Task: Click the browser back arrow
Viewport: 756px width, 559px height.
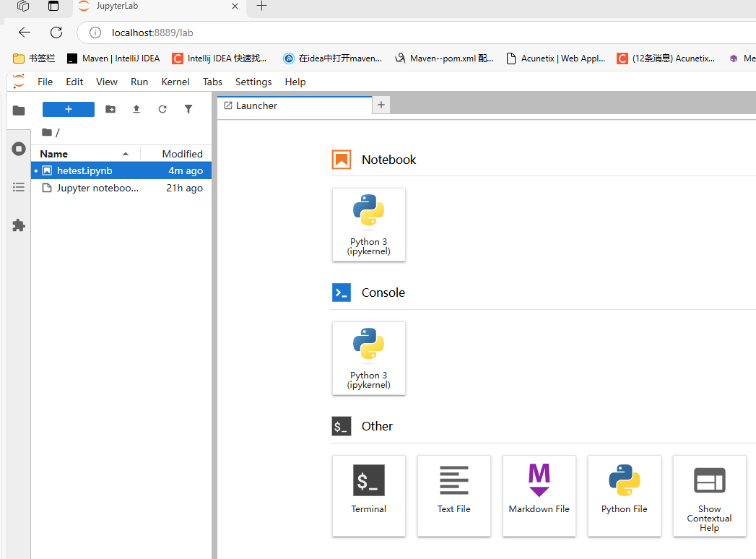Action: [24, 32]
